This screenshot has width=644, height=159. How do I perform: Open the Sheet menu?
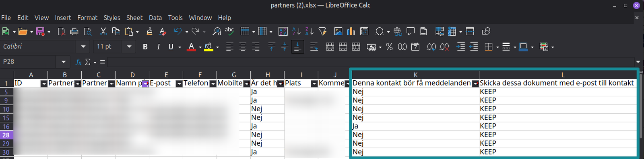(134, 18)
